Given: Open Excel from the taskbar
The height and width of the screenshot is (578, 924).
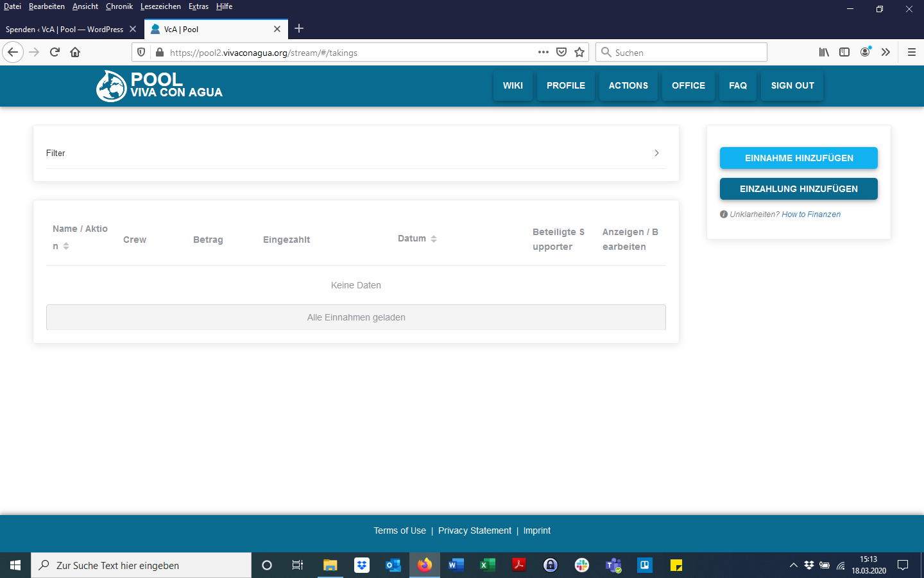Looking at the screenshot, I should point(487,565).
